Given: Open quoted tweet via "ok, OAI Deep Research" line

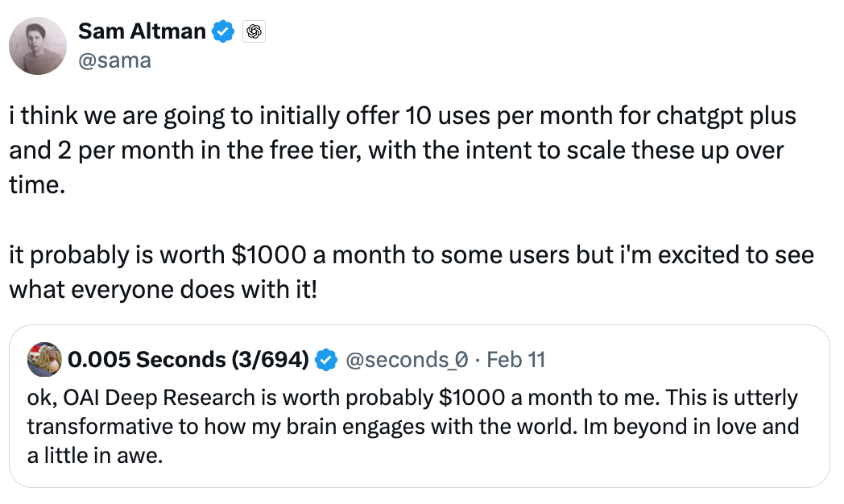Looking at the screenshot, I should tap(413, 398).
